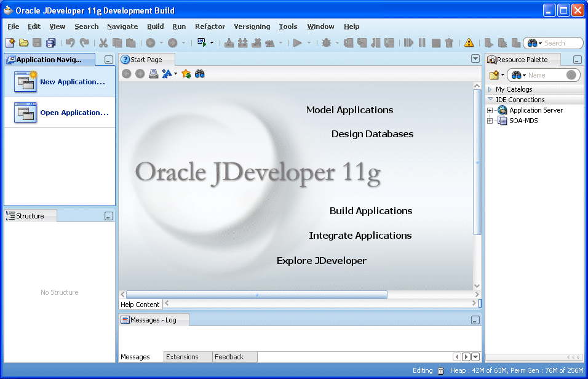Open the font size dropdown on Start Page
This screenshot has width=588, height=379.
point(175,74)
